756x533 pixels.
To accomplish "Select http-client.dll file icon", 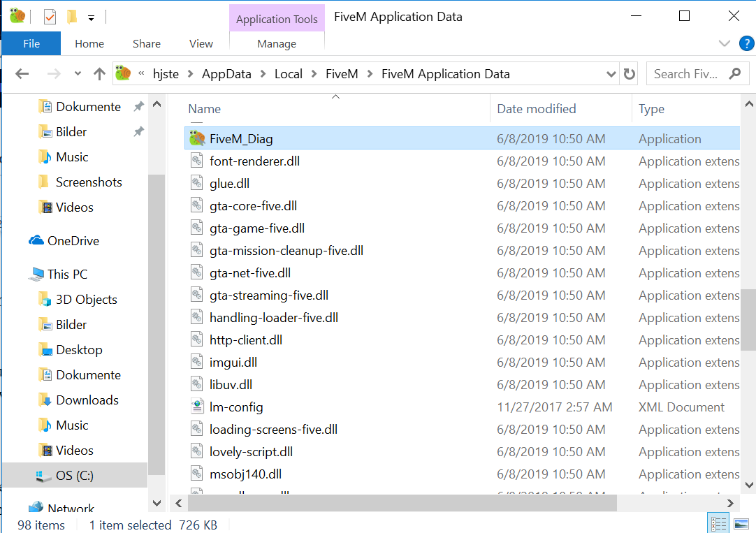I will [197, 339].
